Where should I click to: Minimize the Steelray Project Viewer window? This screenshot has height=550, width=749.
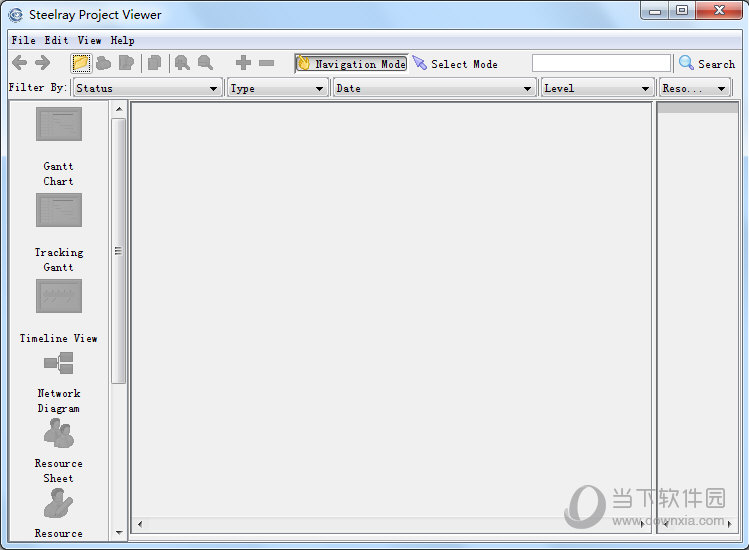coord(655,11)
